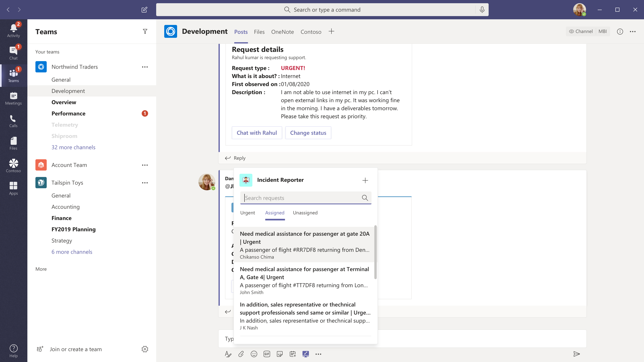Viewport: 644px width, 362px height.
Task: Click the Chat icon in sidebar
Action: coord(14,51)
